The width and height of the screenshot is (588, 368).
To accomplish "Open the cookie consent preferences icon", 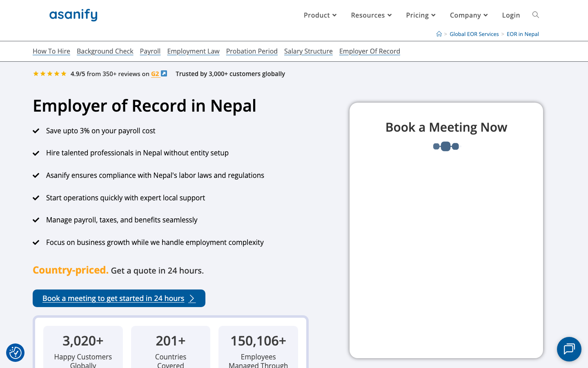I will (x=15, y=352).
